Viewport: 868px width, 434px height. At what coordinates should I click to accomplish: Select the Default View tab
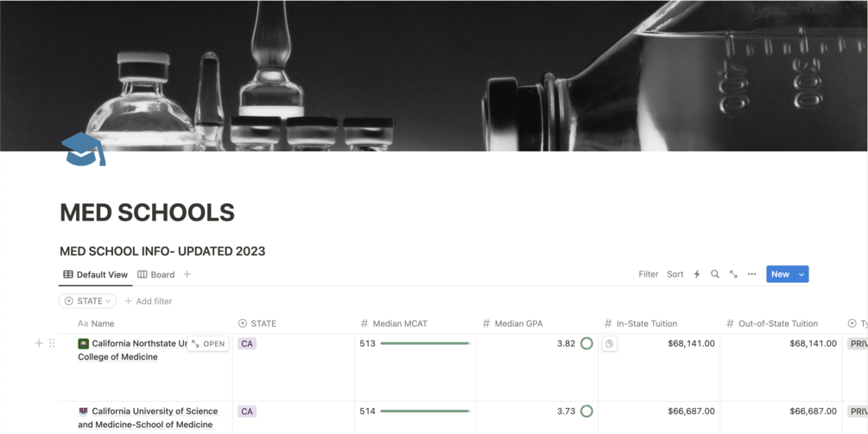pos(95,274)
